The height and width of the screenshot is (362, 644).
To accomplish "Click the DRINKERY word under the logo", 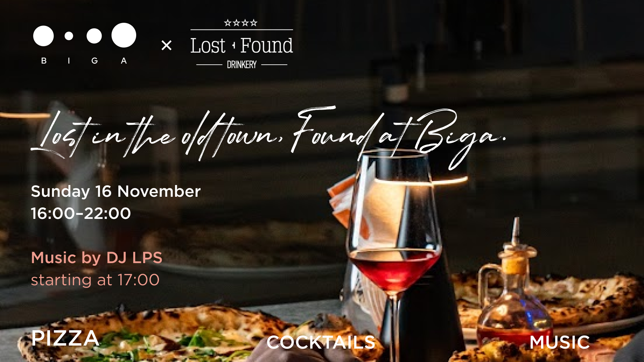I will [241, 65].
